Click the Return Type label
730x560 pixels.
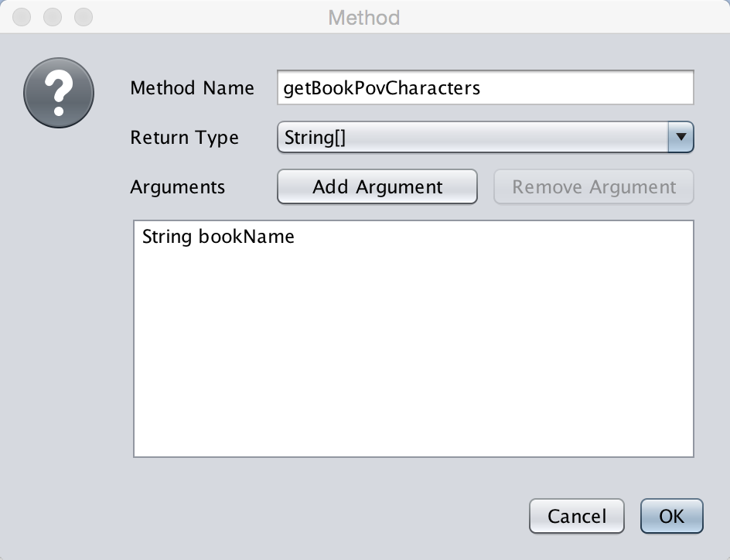point(184,138)
